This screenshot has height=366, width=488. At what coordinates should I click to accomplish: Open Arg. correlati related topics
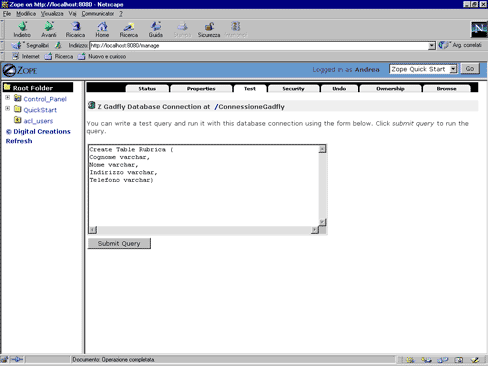[460, 45]
